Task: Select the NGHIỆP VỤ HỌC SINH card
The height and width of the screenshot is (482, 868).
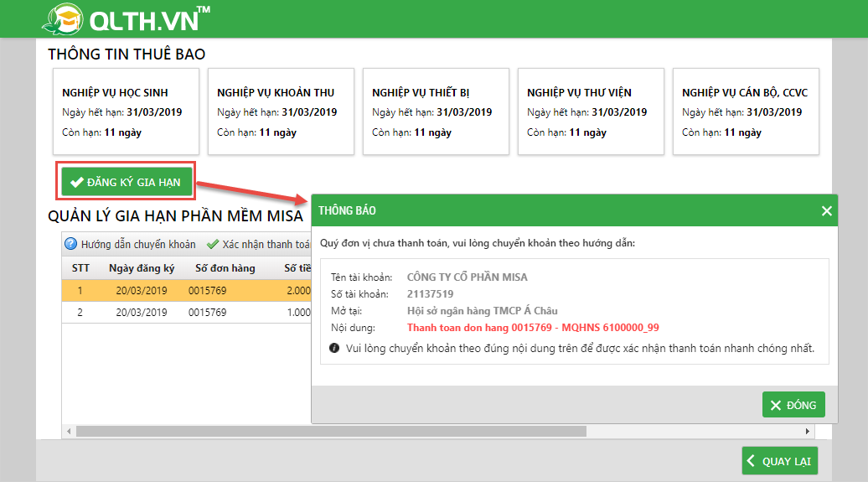Action: pyautogui.click(x=126, y=111)
